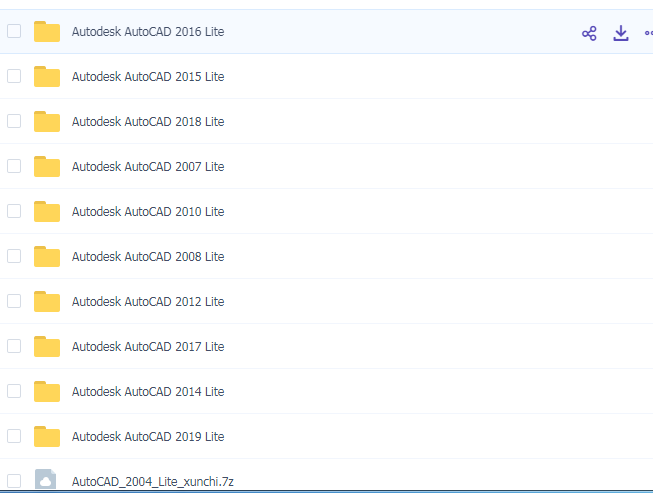Enable the AutoCAD 2019 Lite checkbox

pos(14,436)
